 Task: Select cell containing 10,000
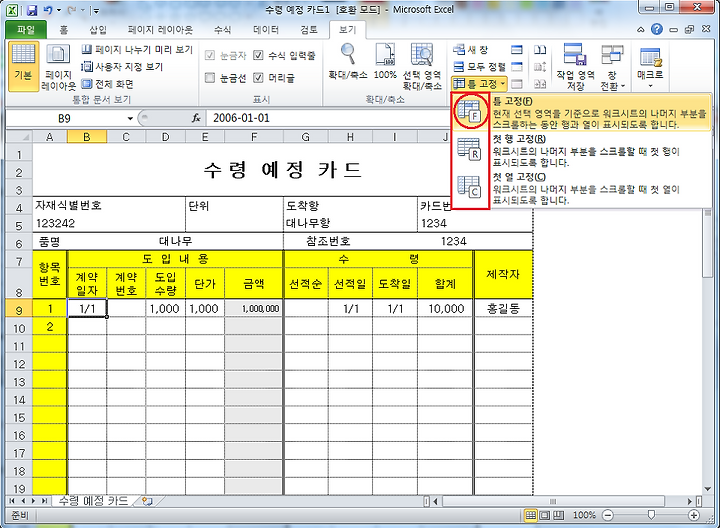point(445,309)
